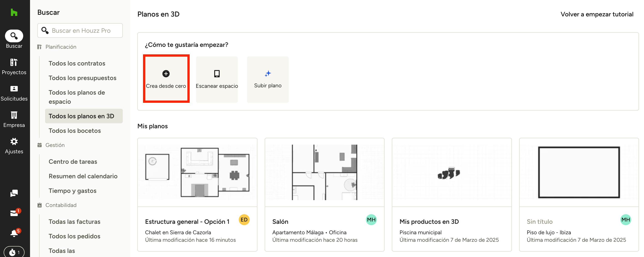Choose Escanear espacio option
Screen dimensions: 644x257
coord(217,79)
